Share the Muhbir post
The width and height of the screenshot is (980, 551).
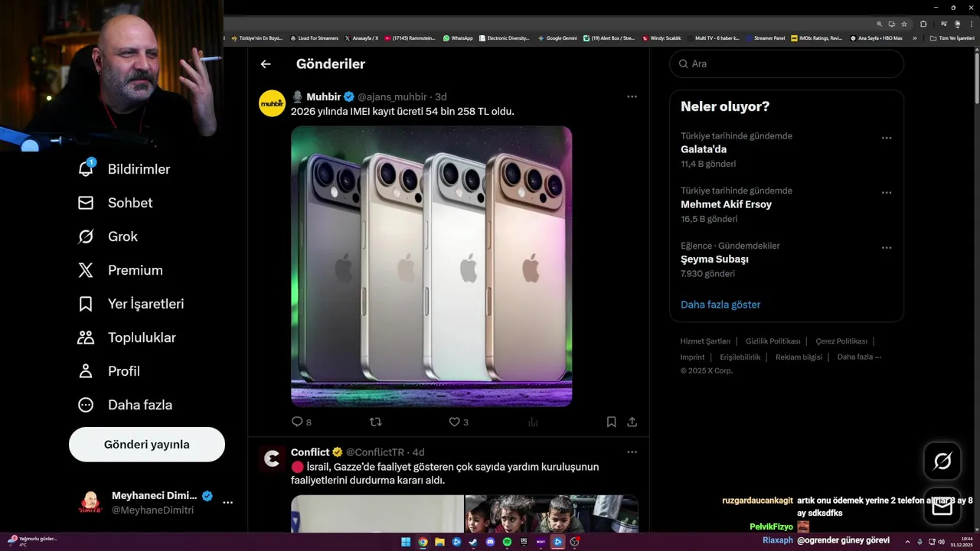tap(632, 422)
